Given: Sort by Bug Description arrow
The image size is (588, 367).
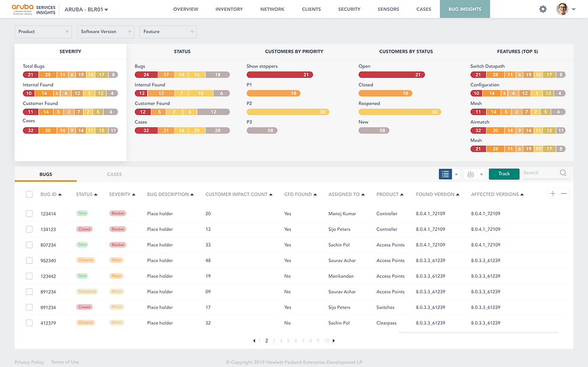Looking at the screenshot, I should click(x=192, y=194).
